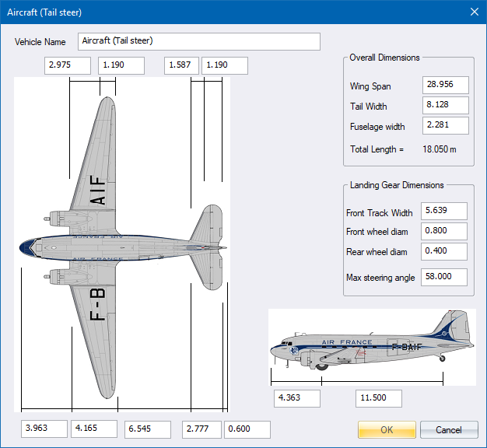Click the Rear wheel diam field

click(x=443, y=252)
